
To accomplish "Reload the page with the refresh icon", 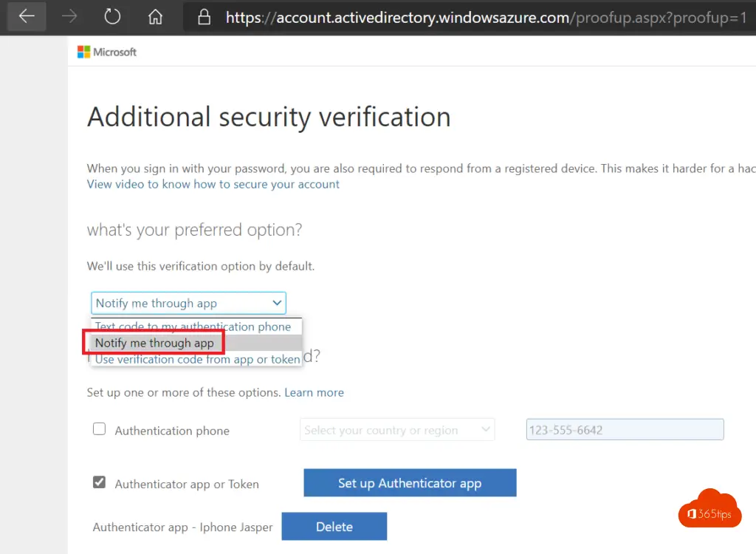I will [x=112, y=16].
